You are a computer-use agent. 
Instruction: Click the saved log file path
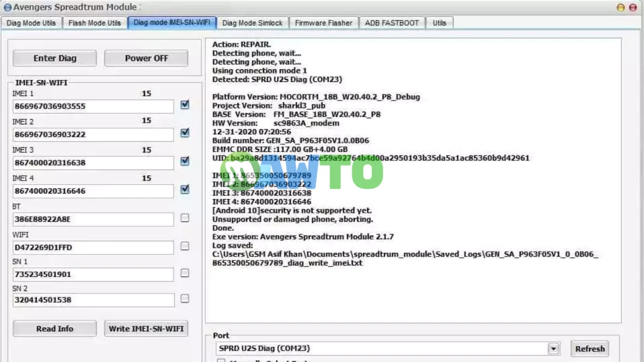pos(405,258)
